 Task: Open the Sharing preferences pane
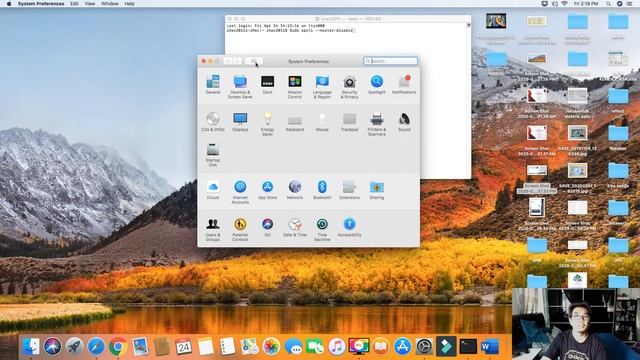tap(377, 189)
